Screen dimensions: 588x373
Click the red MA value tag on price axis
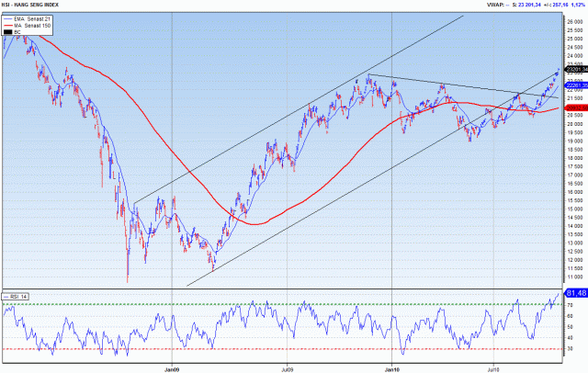click(x=574, y=107)
